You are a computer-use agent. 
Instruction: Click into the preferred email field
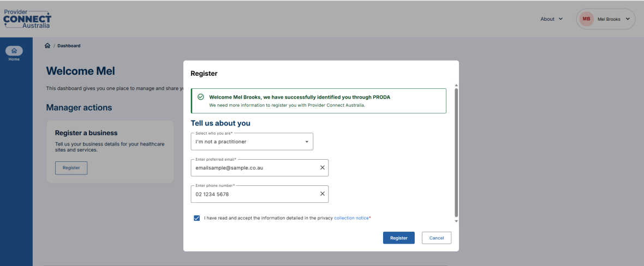tap(260, 167)
